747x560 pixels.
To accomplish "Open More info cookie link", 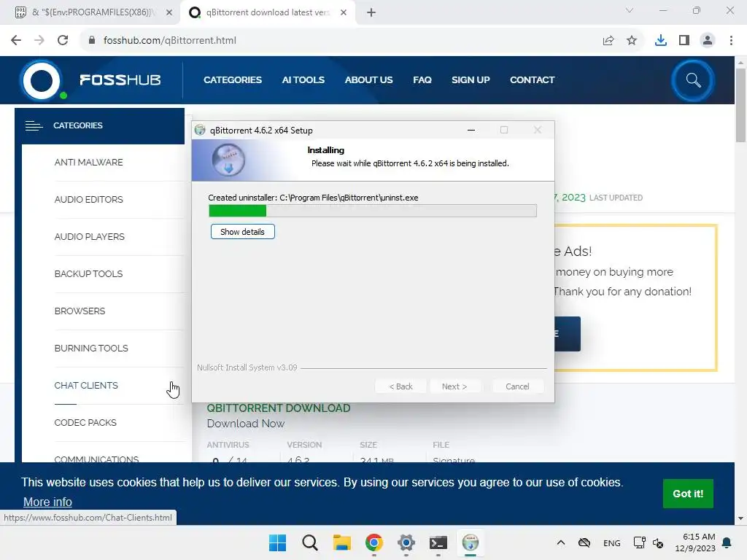I will (x=47, y=502).
